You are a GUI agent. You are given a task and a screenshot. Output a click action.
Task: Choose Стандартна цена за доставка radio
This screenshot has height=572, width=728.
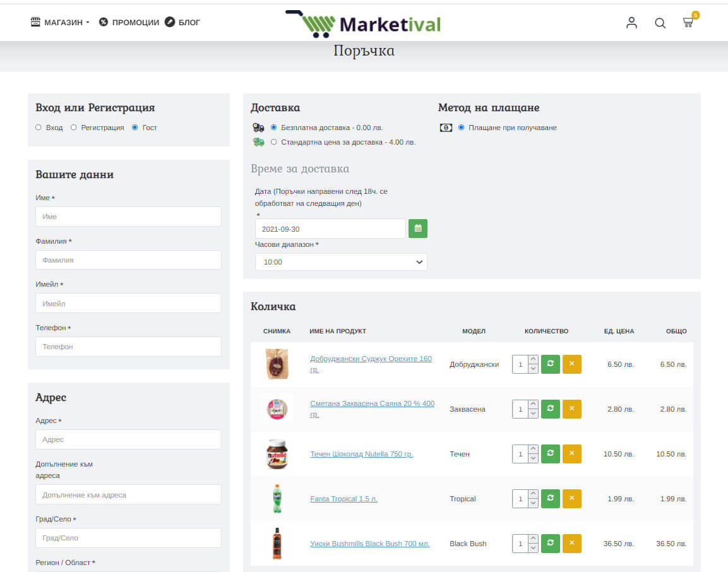[273, 142]
